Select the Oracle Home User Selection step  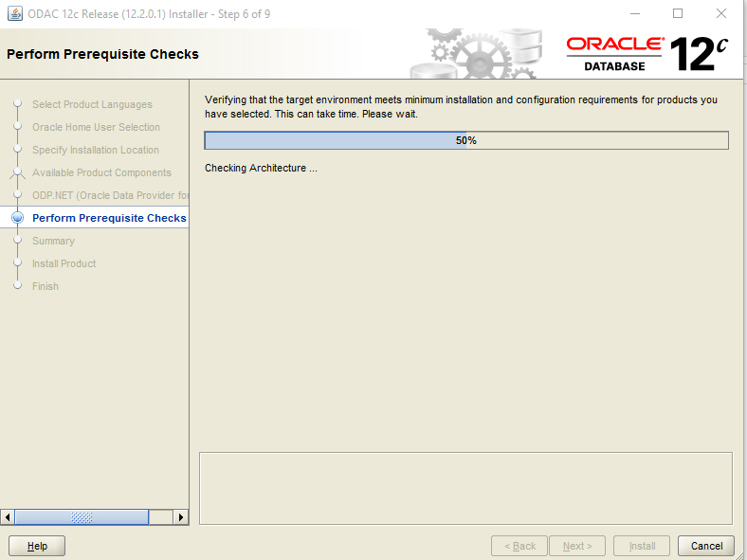97,127
